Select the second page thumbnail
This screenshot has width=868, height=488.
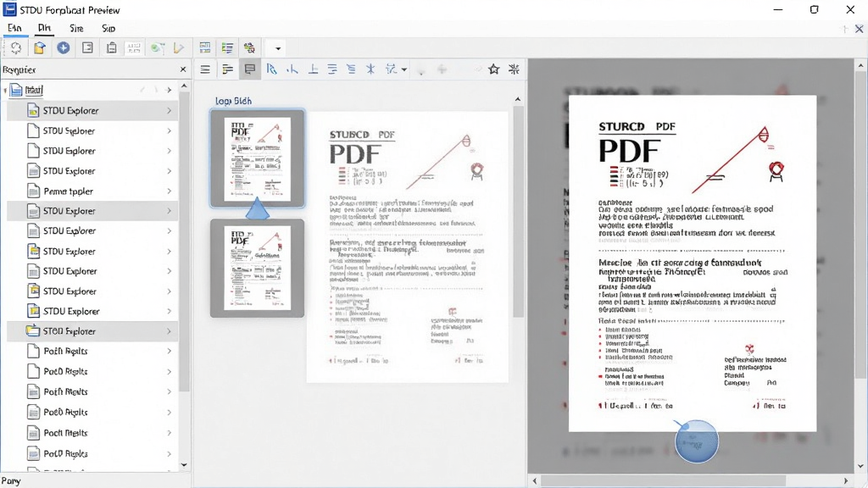(257, 269)
